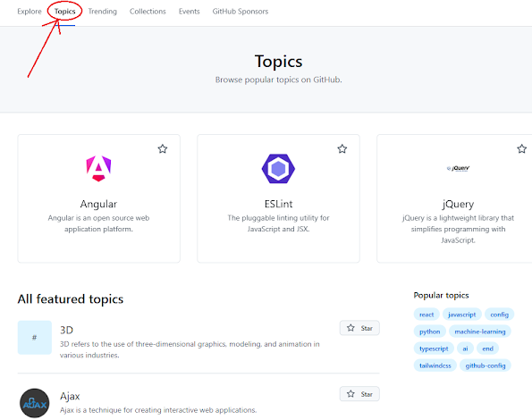This screenshot has height=420, width=532.
Task: Open the ESLint topic title
Action: coord(278,204)
